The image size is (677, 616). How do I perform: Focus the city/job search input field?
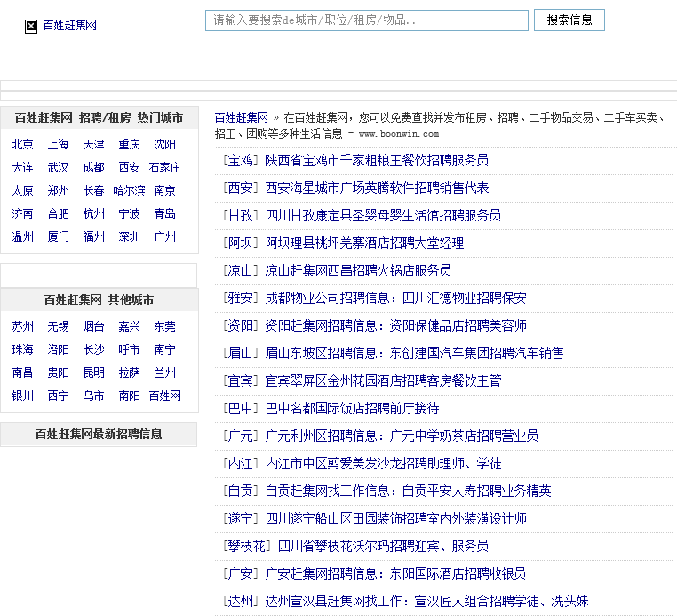point(367,20)
